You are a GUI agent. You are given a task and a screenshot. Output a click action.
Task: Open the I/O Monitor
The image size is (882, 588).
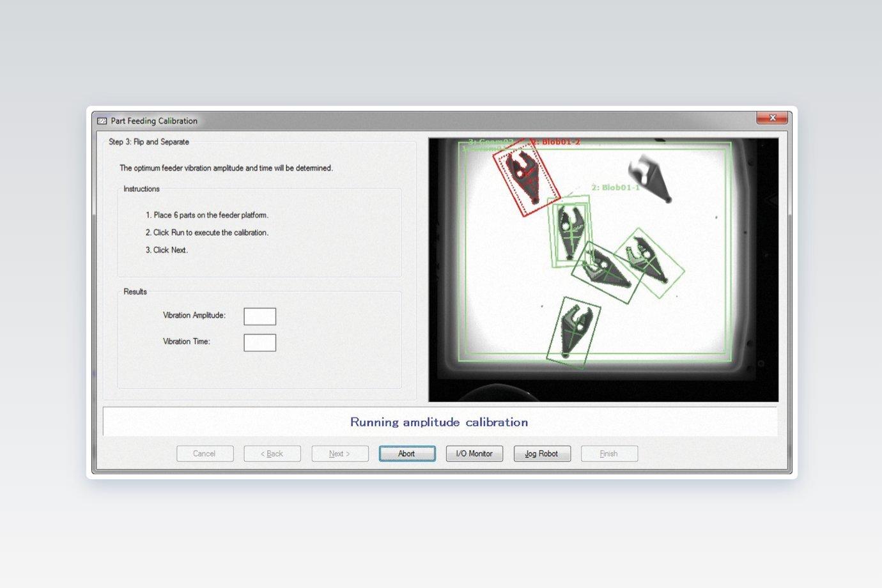pyautogui.click(x=474, y=454)
